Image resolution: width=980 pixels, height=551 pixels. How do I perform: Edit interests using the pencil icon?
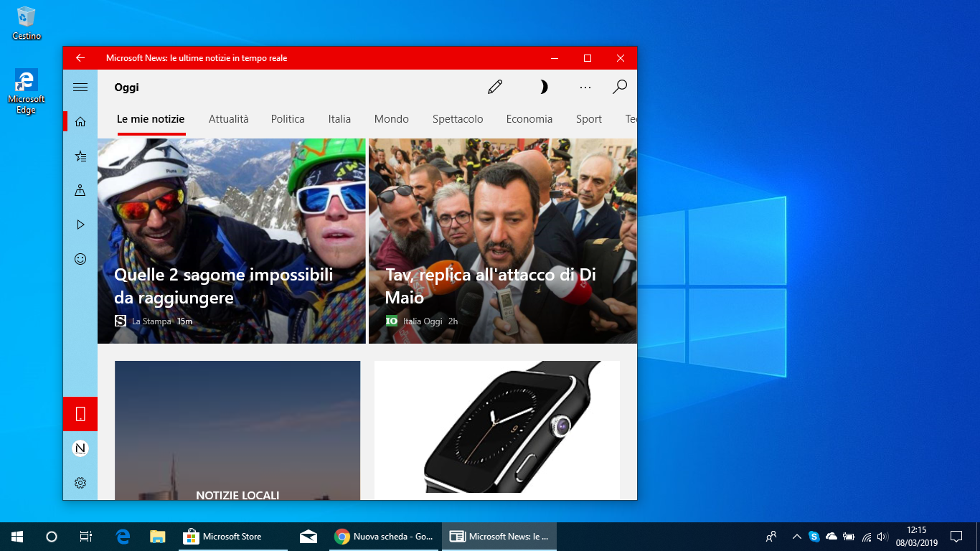[495, 86]
